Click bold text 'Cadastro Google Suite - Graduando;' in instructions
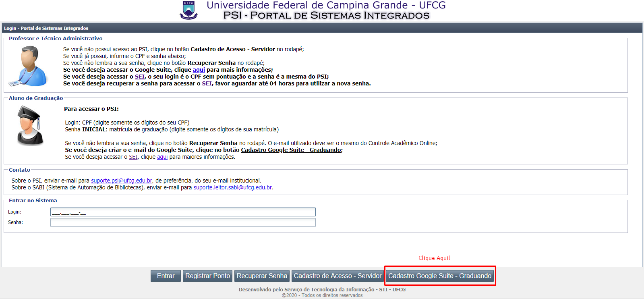The image size is (644, 299). [x=292, y=150]
